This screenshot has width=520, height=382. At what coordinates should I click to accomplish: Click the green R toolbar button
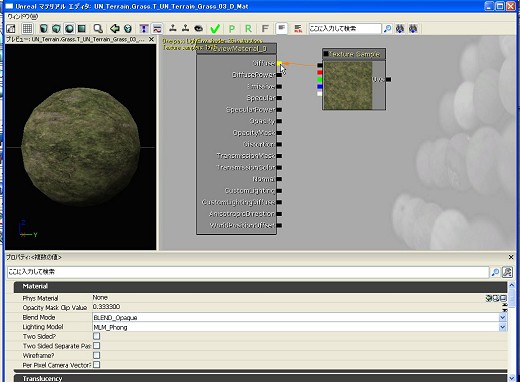248,29
